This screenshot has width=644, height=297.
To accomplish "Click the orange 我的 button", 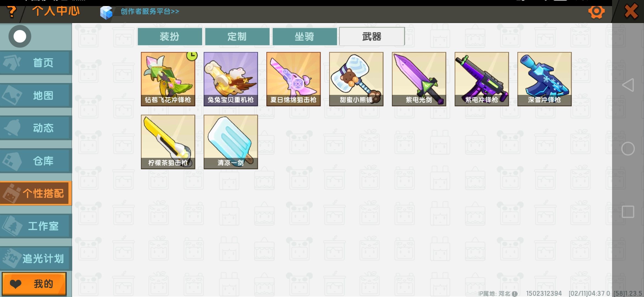I will tap(34, 284).
